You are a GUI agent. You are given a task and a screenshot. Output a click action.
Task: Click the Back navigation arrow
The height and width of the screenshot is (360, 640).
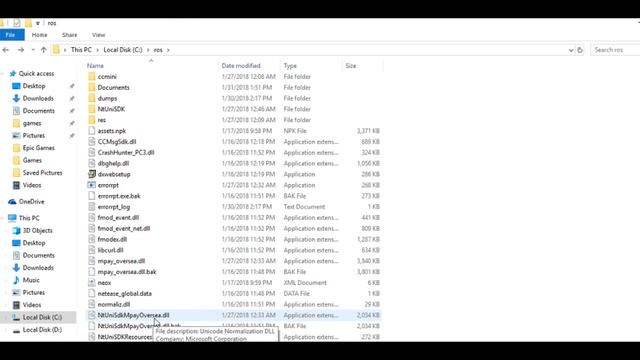point(6,50)
